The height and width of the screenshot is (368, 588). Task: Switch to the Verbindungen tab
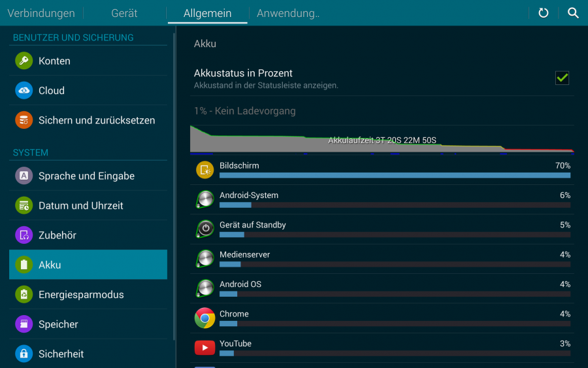coord(41,13)
